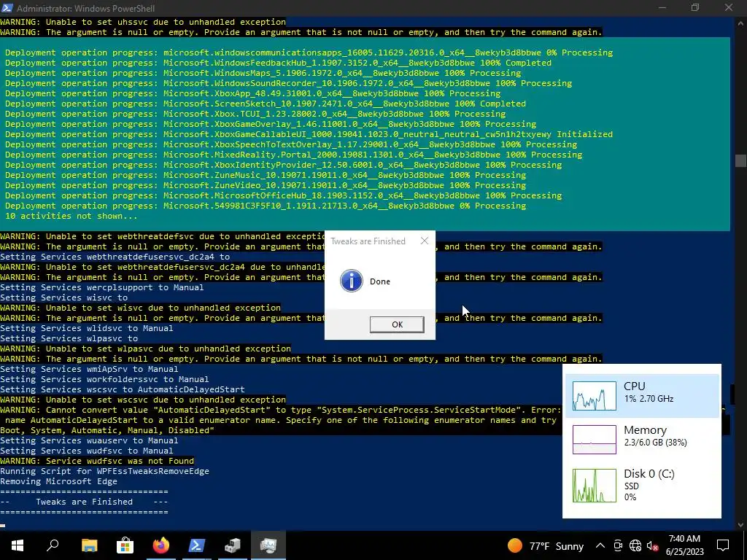Click the PowerShell window title bar icon
The image size is (747, 560).
coord(7,7)
